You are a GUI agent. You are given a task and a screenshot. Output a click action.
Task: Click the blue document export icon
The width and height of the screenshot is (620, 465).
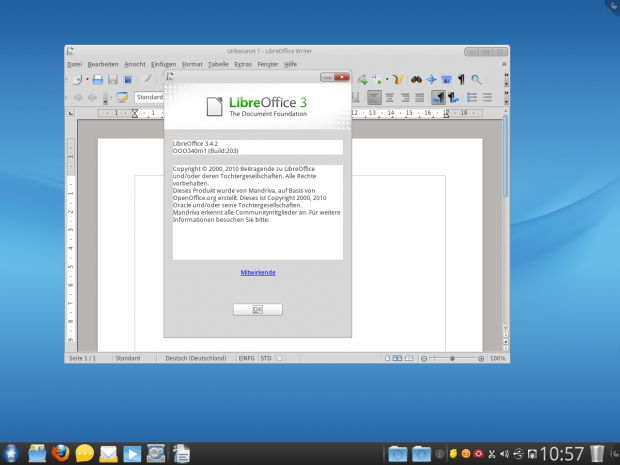(128, 79)
